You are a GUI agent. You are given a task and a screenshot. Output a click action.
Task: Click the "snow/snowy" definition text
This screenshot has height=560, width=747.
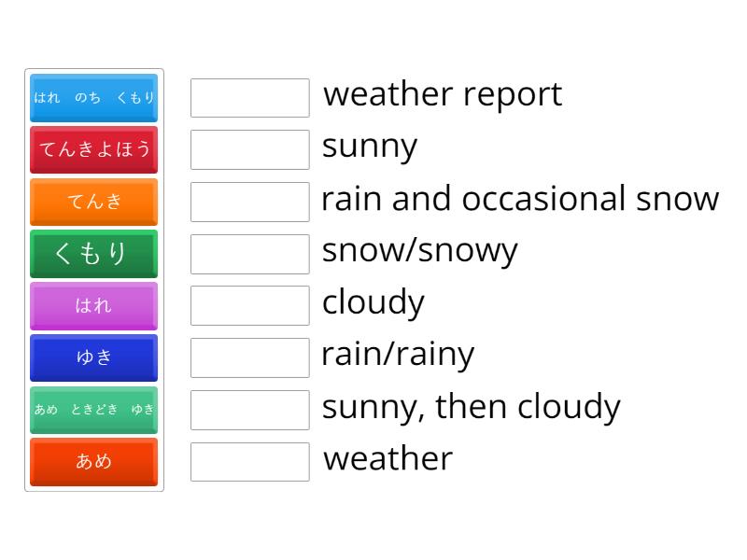coord(419,251)
